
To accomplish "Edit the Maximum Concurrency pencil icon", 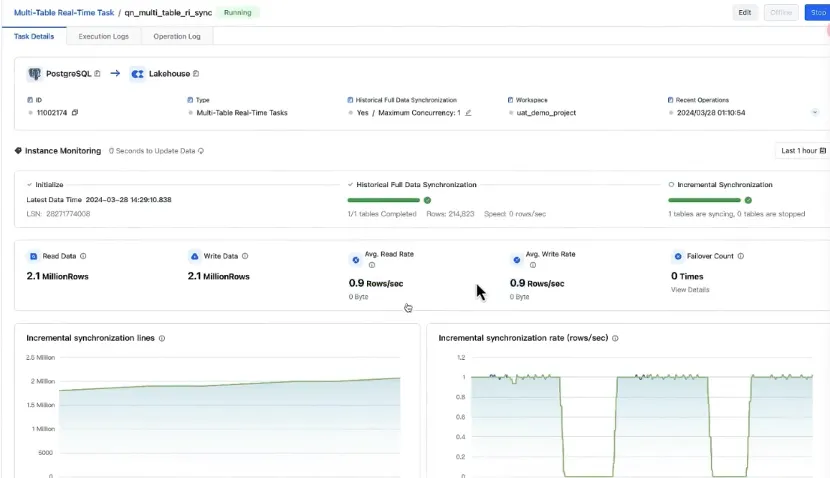I will (468, 113).
